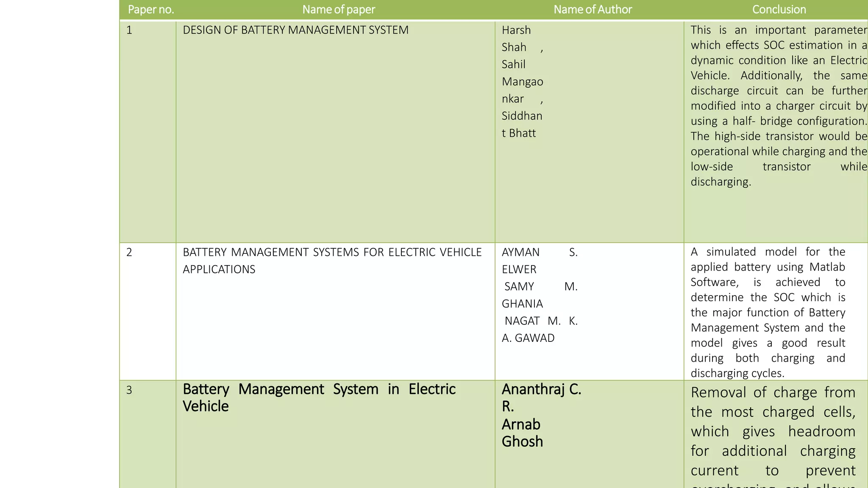868x488 pixels.
Task: Click the word 'APPLICATIONS' in paper two title
Action: (219, 269)
